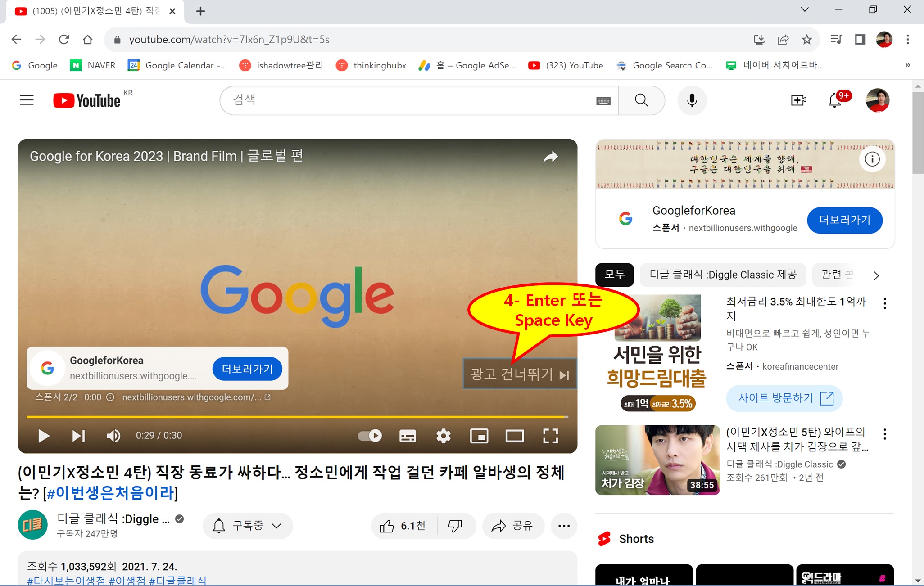
Task: Toggle the autoplay switch
Action: [x=370, y=436]
